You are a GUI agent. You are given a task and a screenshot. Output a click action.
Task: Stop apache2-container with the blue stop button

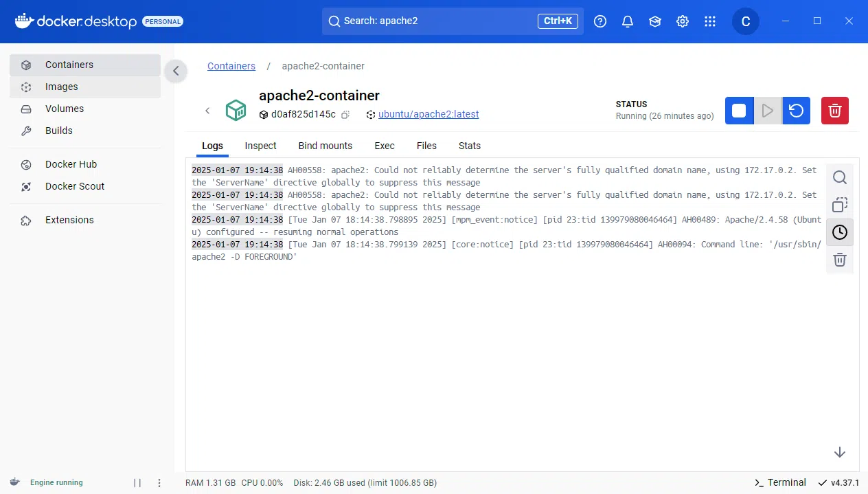click(739, 110)
